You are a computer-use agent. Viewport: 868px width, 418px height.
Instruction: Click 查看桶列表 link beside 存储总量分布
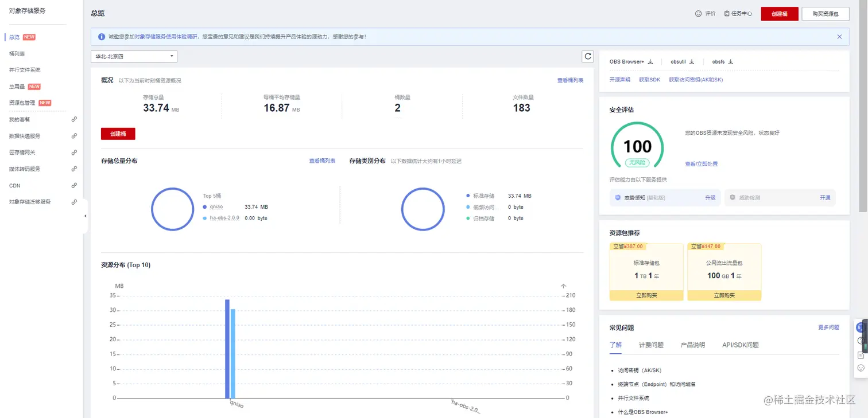tap(322, 161)
